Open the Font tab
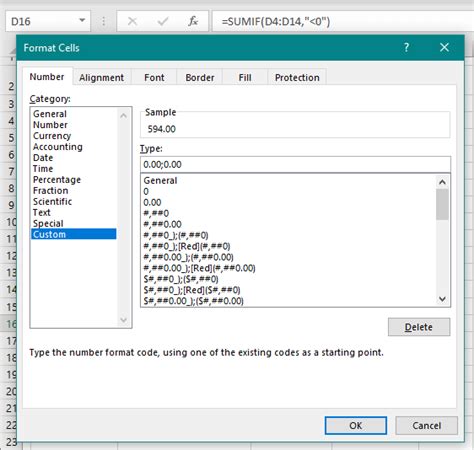Image resolution: width=474 pixels, height=450 pixels. (x=154, y=78)
